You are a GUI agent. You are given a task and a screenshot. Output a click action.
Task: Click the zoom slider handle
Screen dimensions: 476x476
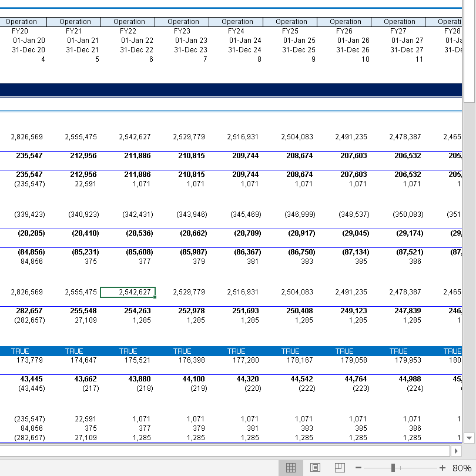[x=393, y=468]
